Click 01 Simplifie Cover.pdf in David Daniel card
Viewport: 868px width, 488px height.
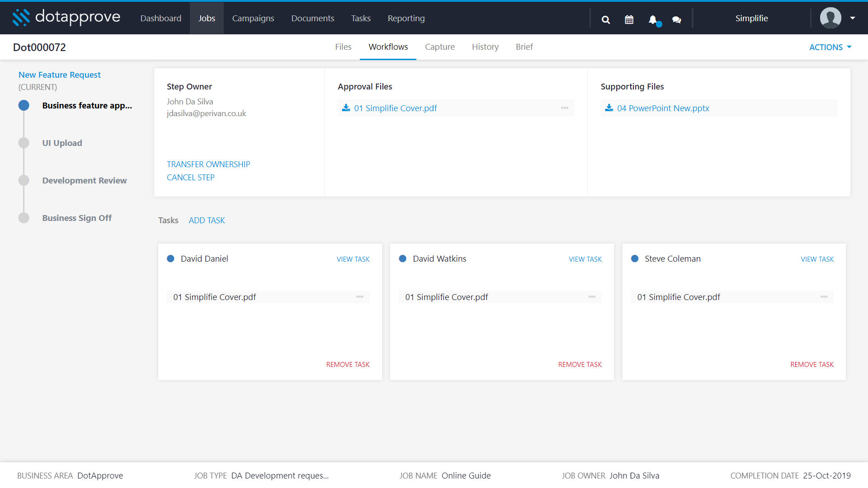point(214,297)
